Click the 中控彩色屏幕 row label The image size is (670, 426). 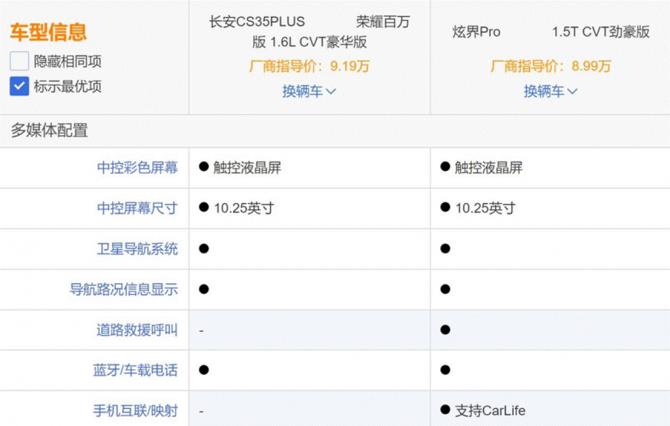coord(137,167)
